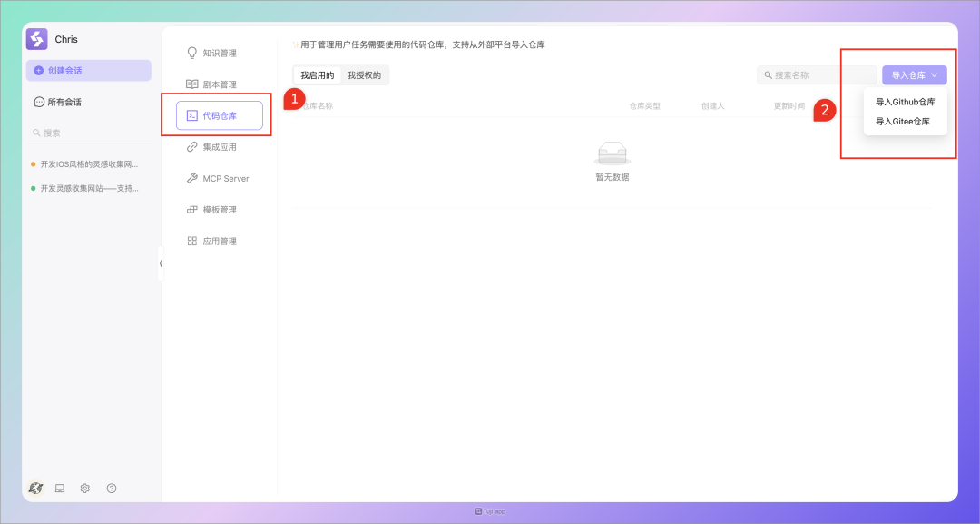The height and width of the screenshot is (524, 980).
Task: Switch to the 我启用的 tab
Action: 317,75
